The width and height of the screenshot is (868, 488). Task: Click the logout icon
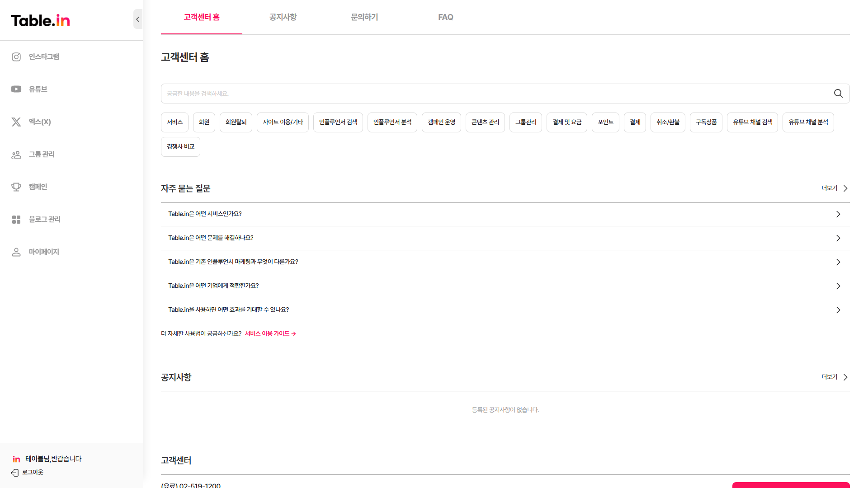tap(15, 473)
